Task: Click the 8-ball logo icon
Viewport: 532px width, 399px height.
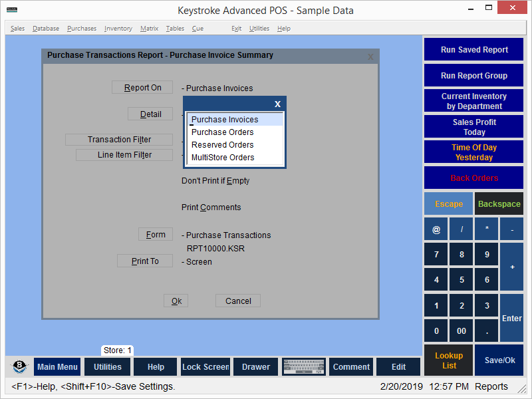Action: coord(20,366)
